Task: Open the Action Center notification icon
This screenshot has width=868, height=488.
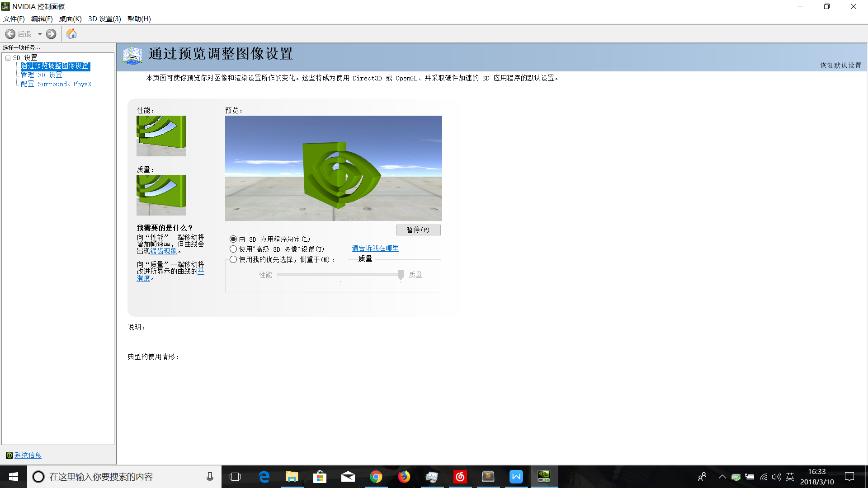Action: (849, 477)
